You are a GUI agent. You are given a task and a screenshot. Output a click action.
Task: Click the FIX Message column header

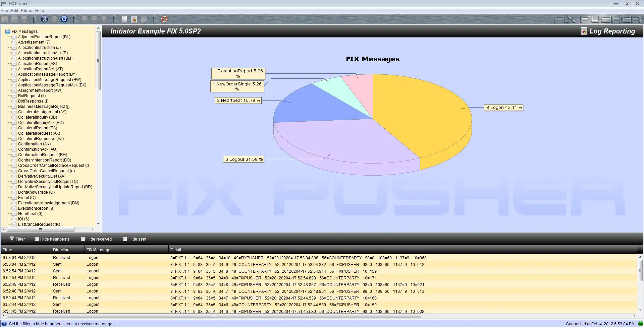126,250
